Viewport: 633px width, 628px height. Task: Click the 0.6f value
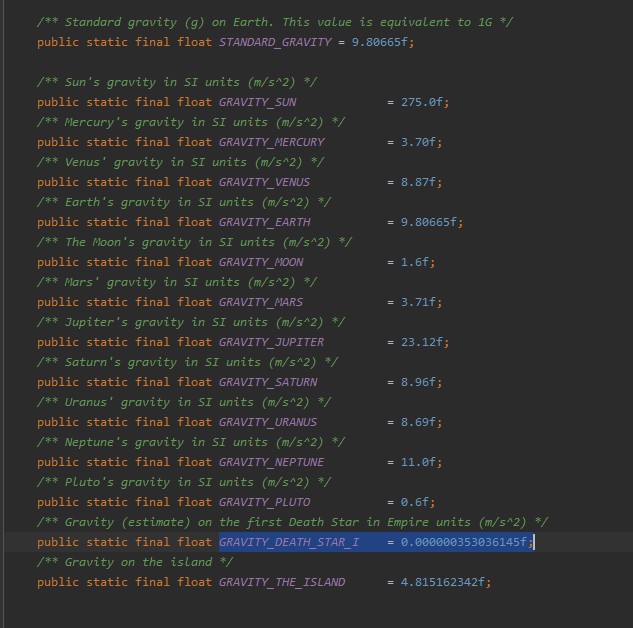(415, 502)
